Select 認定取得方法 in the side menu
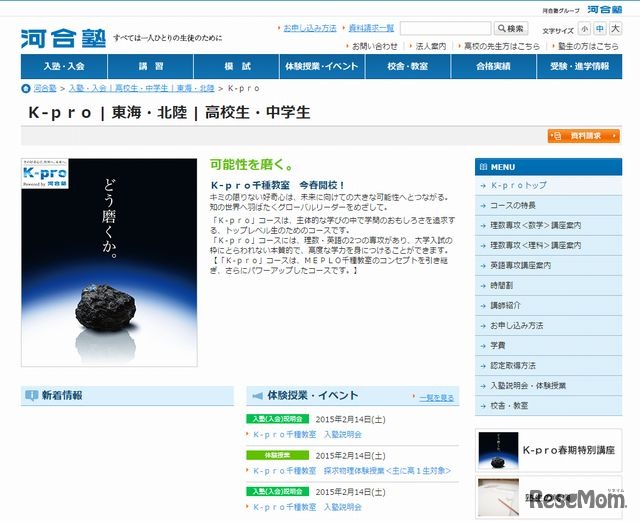Viewport: 640px width, 522px height. point(548,365)
